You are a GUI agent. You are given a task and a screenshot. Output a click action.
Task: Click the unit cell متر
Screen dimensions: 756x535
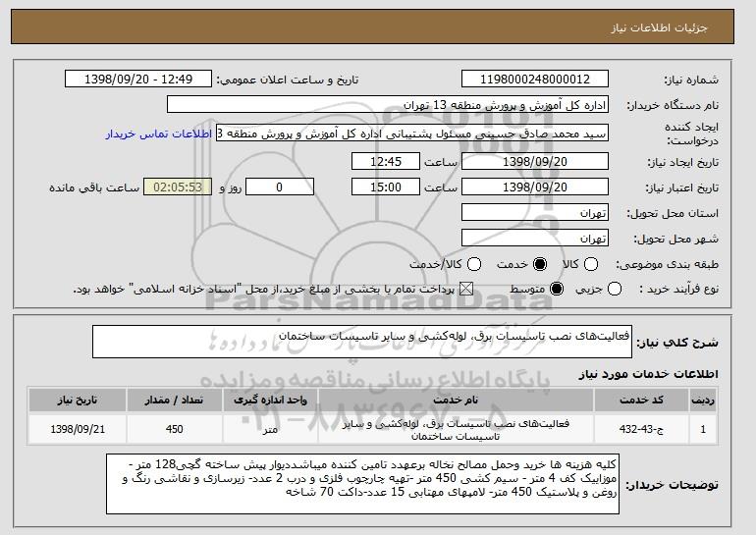point(270,429)
